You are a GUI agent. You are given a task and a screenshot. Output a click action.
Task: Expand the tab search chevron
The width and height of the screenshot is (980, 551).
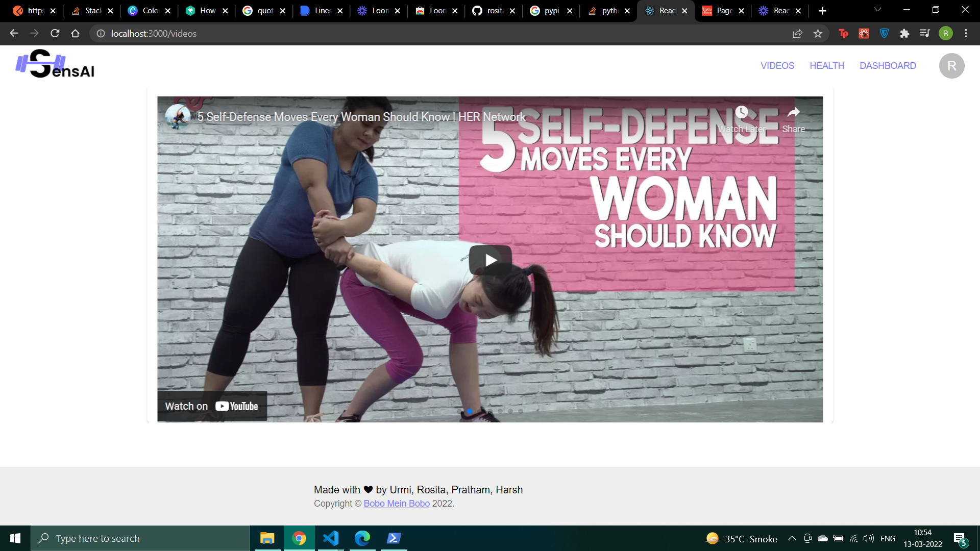click(877, 10)
